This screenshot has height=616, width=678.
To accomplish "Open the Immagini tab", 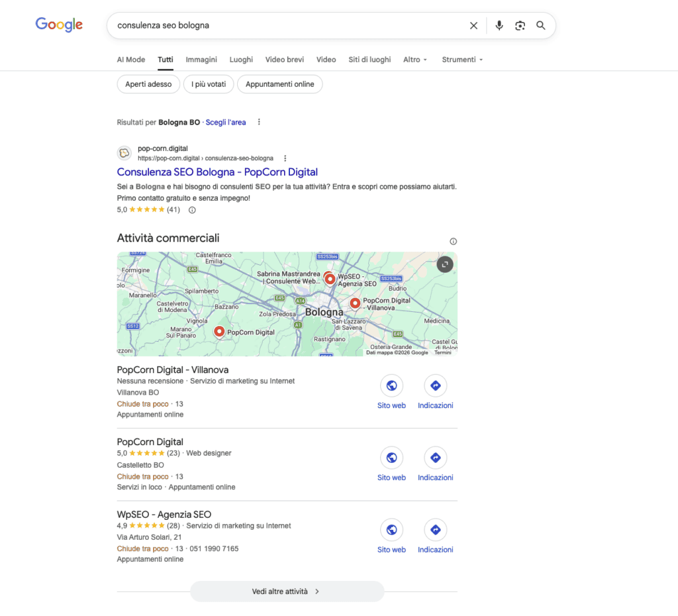I will pos(201,60).
